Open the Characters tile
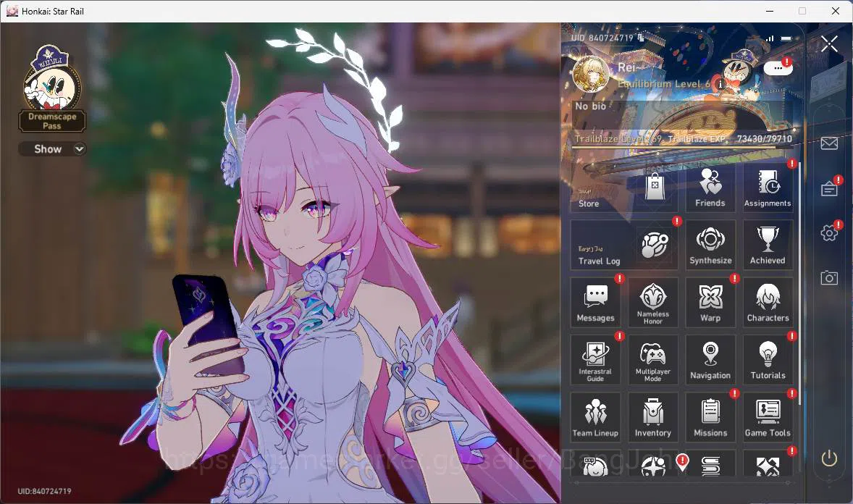The image size is (853, 504). (x=768, y=303)
